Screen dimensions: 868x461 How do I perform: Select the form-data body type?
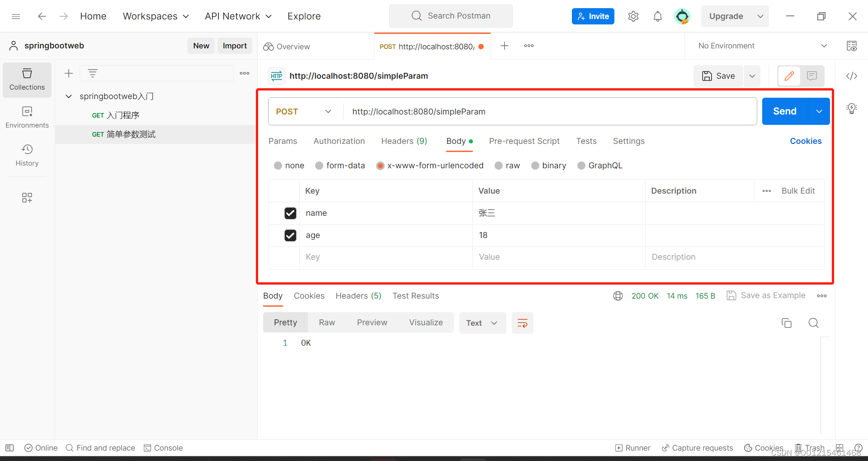[x=319, y=166]
